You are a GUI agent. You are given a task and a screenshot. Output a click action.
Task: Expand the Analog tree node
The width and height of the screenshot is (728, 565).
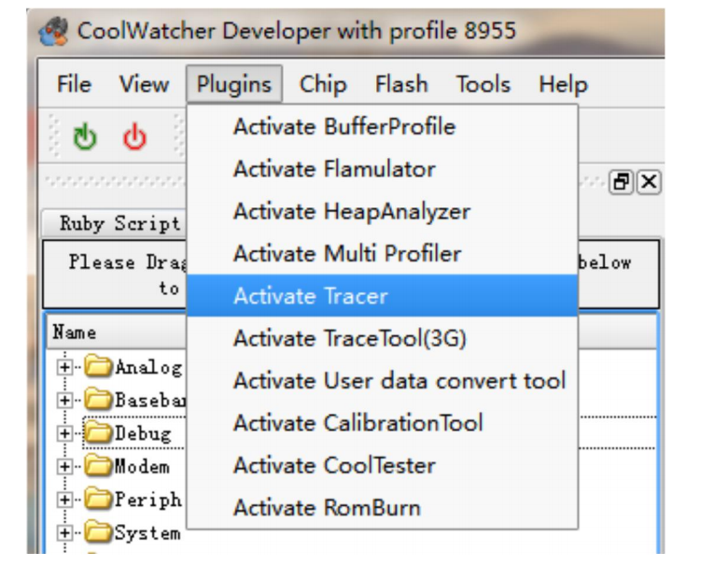coord(64,367)
